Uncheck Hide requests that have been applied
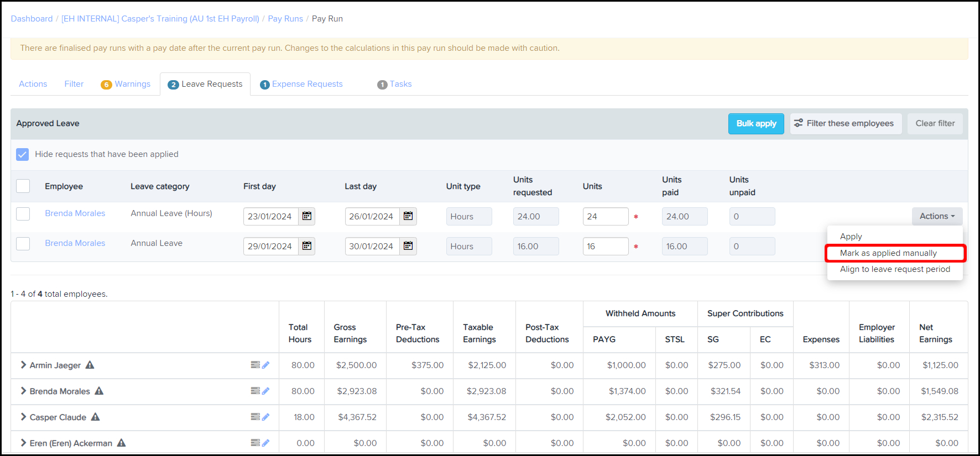This screenshot has height=456, width=980. click(x=23, y=154)
